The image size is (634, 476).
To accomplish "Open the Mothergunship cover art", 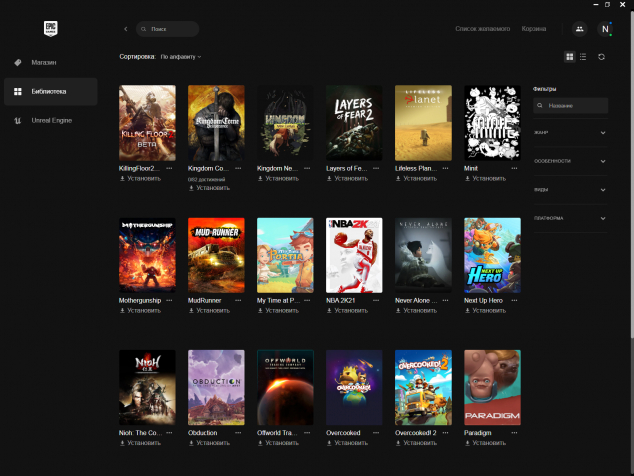I will pyautogui.click(x=147, y=255).
